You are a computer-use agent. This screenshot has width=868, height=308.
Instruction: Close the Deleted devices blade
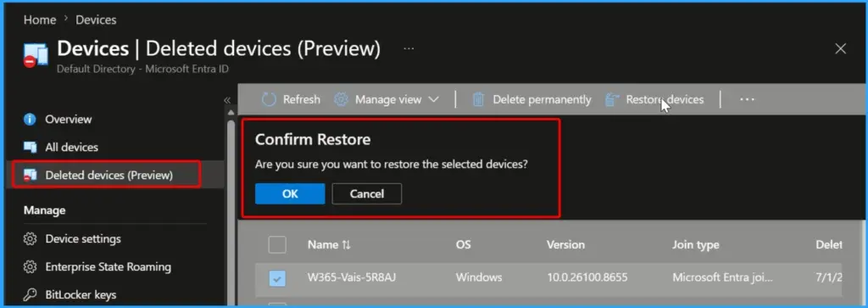point(840,48)
